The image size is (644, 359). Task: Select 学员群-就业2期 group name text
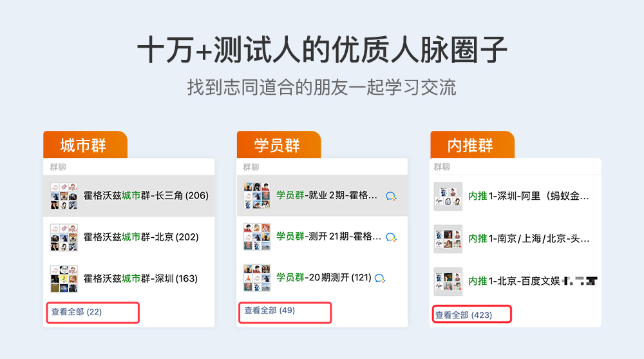click(x=327, y=195)
